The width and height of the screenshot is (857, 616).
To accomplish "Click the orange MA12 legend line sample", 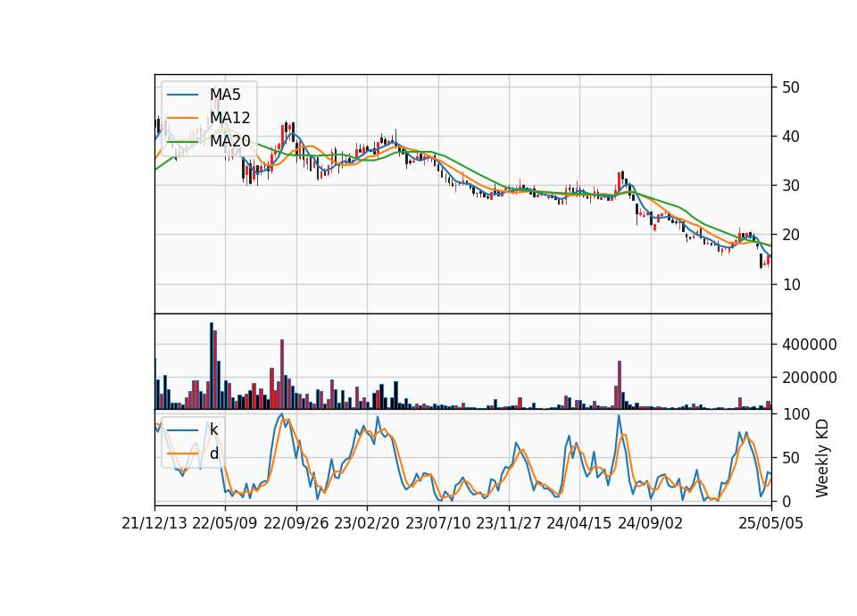I will pos(182,118).
